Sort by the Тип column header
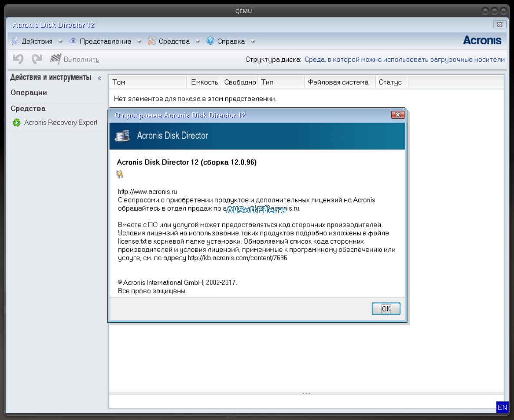Image resolution: width=514 pixels, height=420 pixels. [282, 82]
